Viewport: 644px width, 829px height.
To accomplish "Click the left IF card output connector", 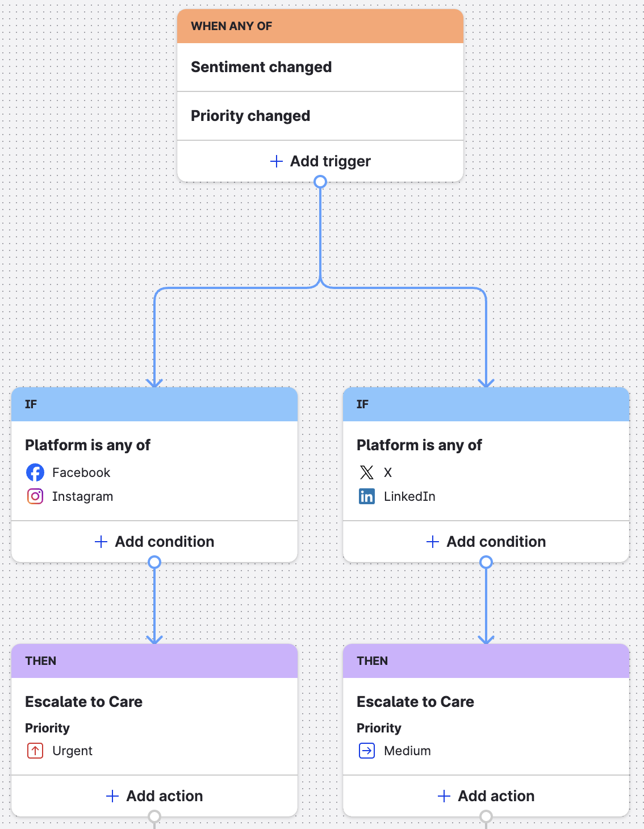I will [x=154, y=562].
